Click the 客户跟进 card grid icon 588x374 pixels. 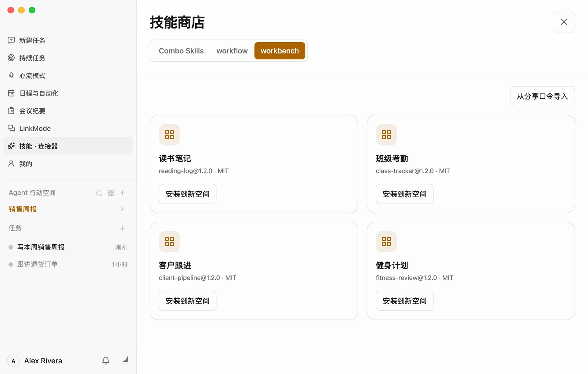(x=169, y=241)
